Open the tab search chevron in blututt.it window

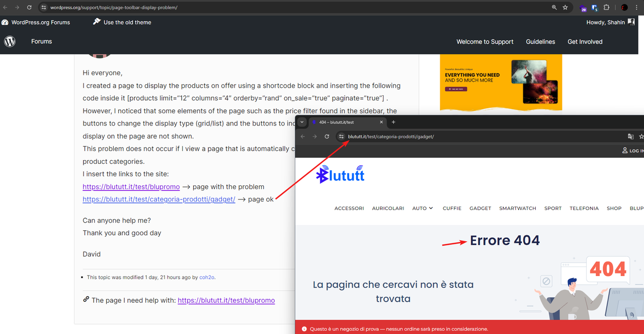(302, 122)
